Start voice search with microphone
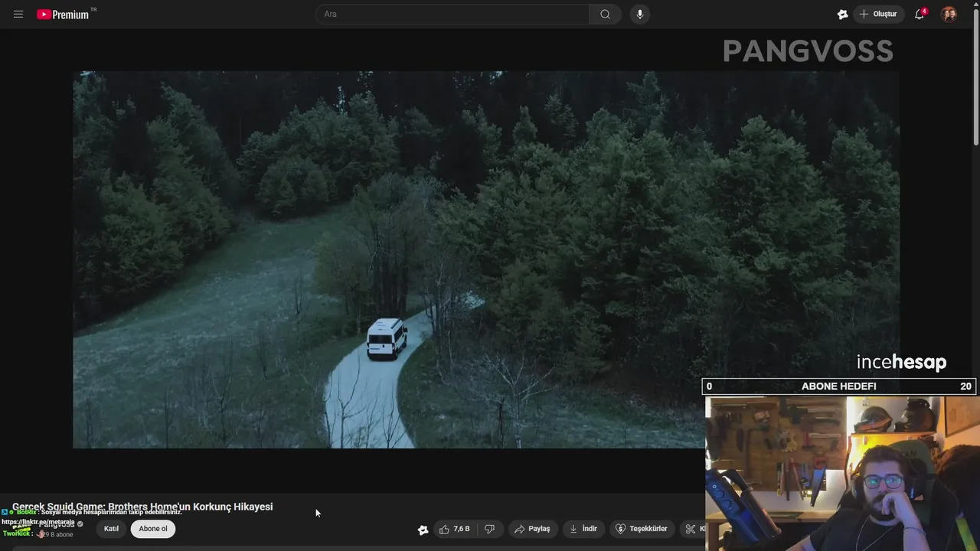This screenshot has height=551, width=980. click(640, 14)
